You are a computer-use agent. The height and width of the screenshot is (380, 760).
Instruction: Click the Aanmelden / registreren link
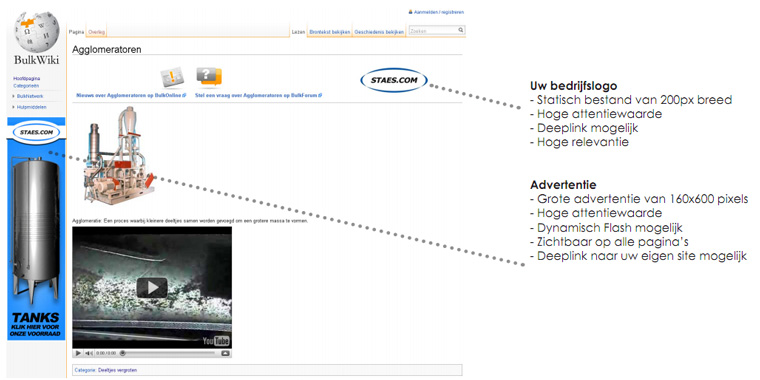[439, 12]
